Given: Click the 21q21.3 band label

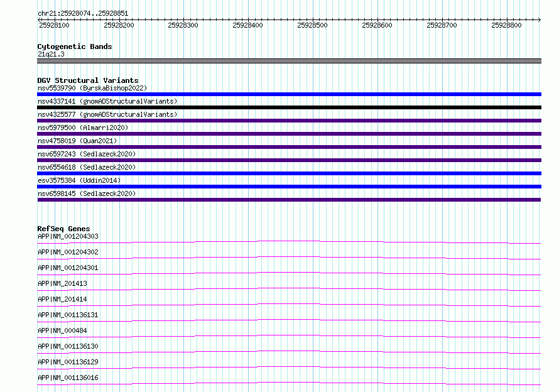Looking at the screenshot, I should pos(51,54).
